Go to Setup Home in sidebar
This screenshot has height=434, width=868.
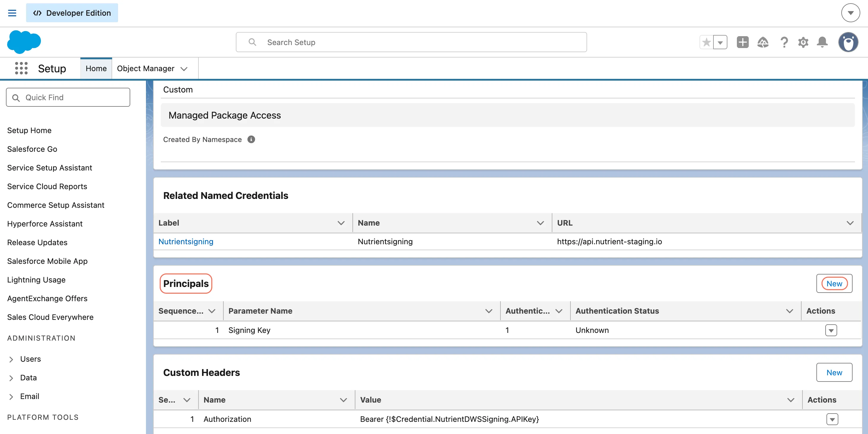pos(29,130)
